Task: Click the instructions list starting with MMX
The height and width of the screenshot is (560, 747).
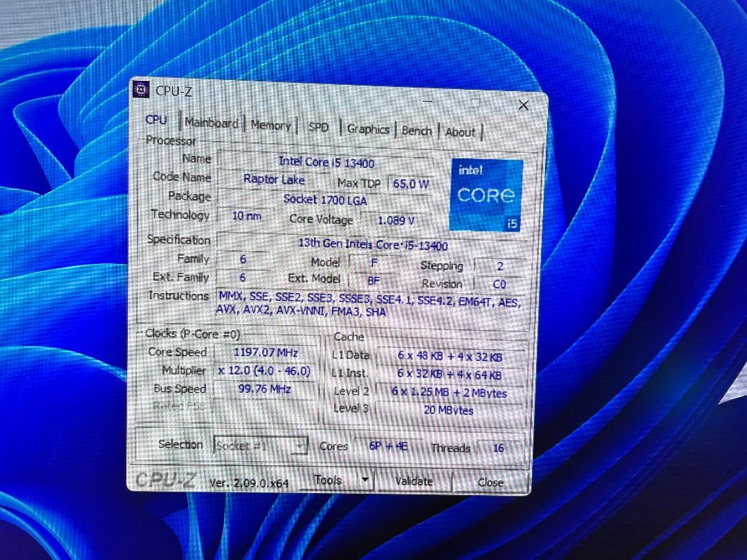Action: 369,304
